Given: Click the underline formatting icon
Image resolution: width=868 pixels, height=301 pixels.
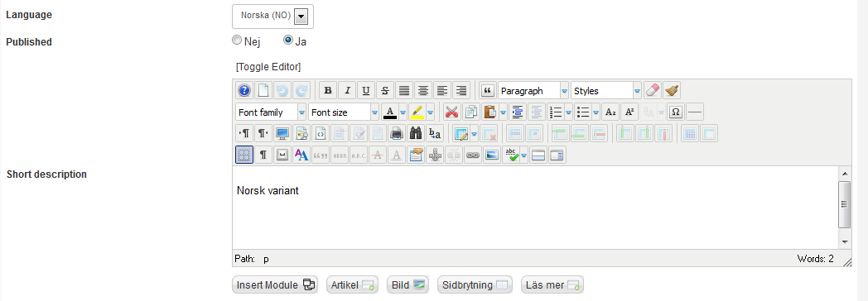Looking at the screenshot, I should coord(366,91).
